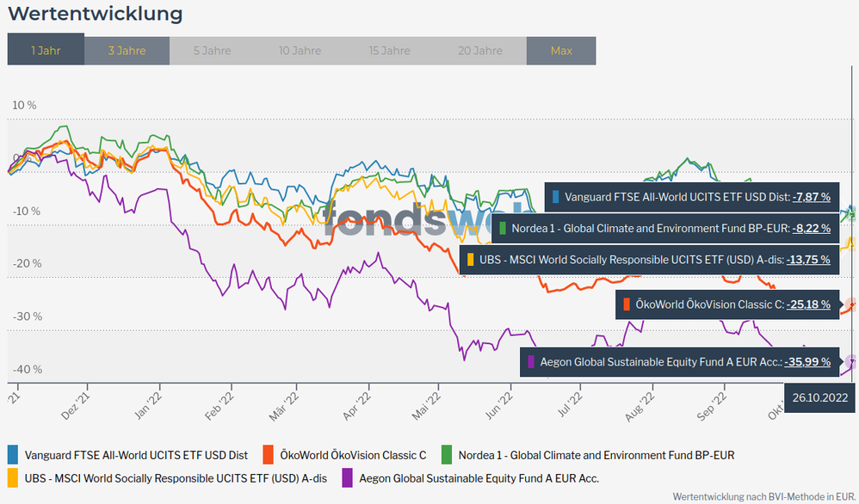The height and width of the screenshot is (504, 859).
Task: Switch to the 3 Jahre tab
Action: click(127, 51)
